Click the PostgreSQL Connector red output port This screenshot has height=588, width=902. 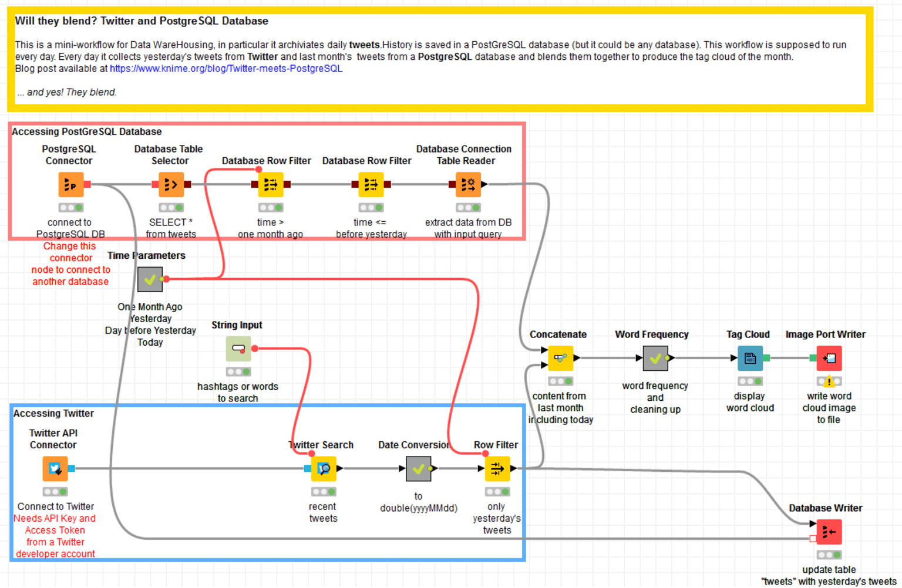87,185
